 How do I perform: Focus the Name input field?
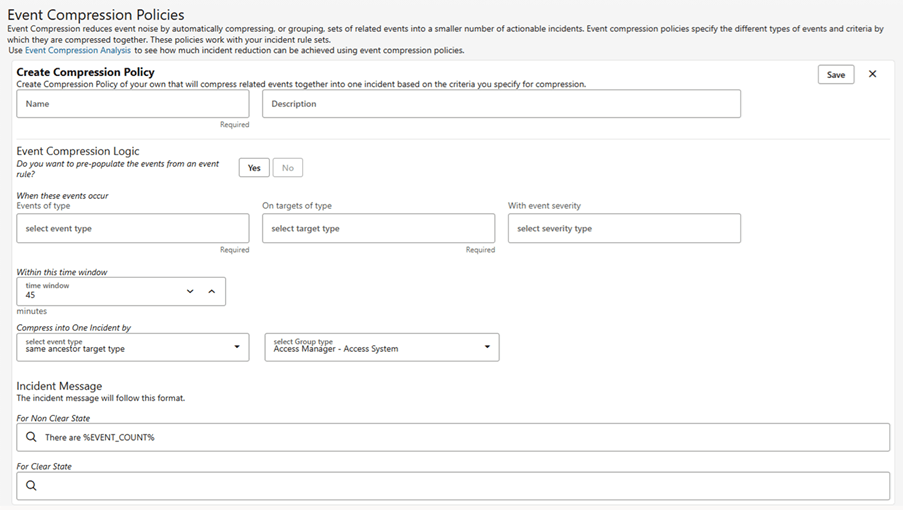(x=132, y=104)
